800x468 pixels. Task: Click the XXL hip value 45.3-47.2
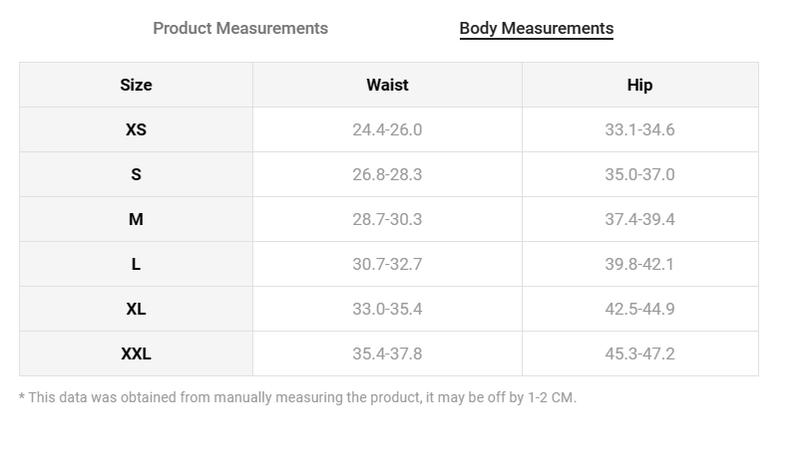(640, 354)
